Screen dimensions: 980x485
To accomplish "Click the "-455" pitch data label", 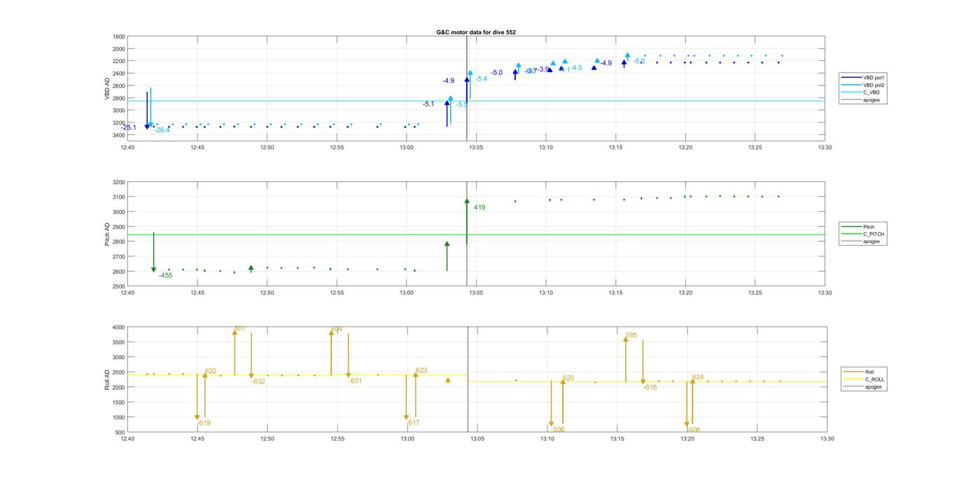I will [166, 276].
